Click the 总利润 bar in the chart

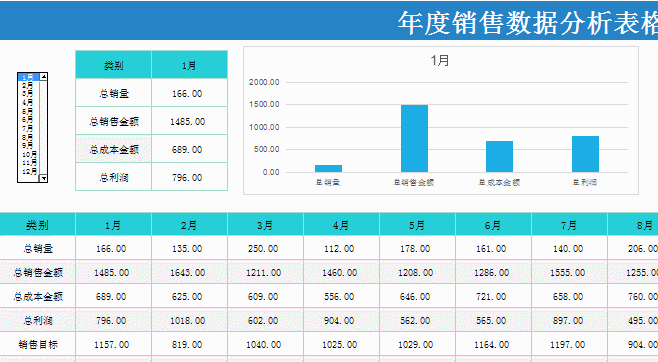pos(585,154)
